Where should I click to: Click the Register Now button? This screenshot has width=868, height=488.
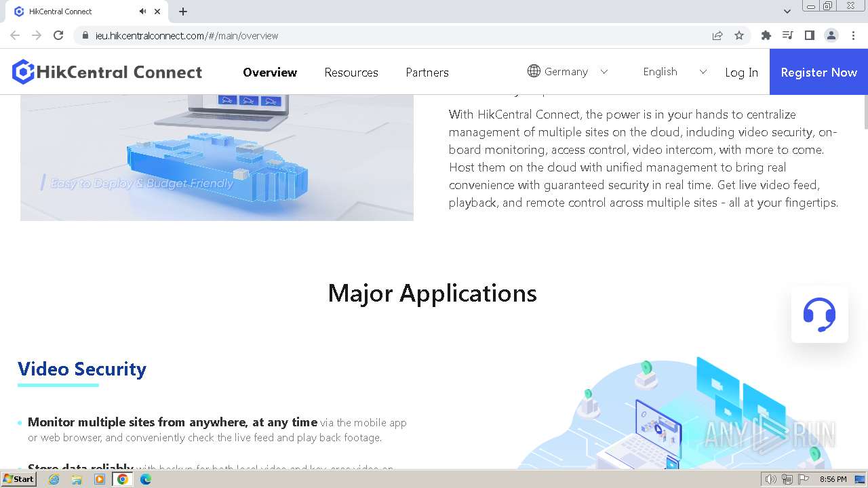(818, 72)
